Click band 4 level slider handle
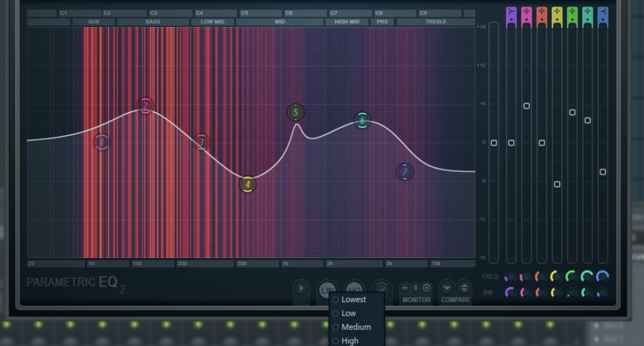 (x=557, y=184)
